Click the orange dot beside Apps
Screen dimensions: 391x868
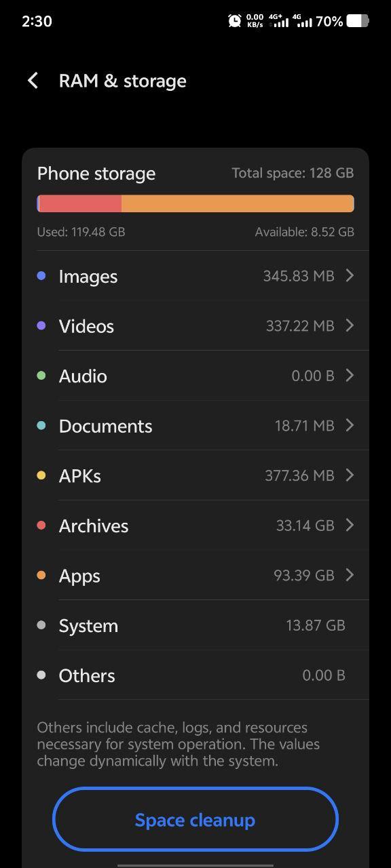pyautogui.click(x=41, y=575)
